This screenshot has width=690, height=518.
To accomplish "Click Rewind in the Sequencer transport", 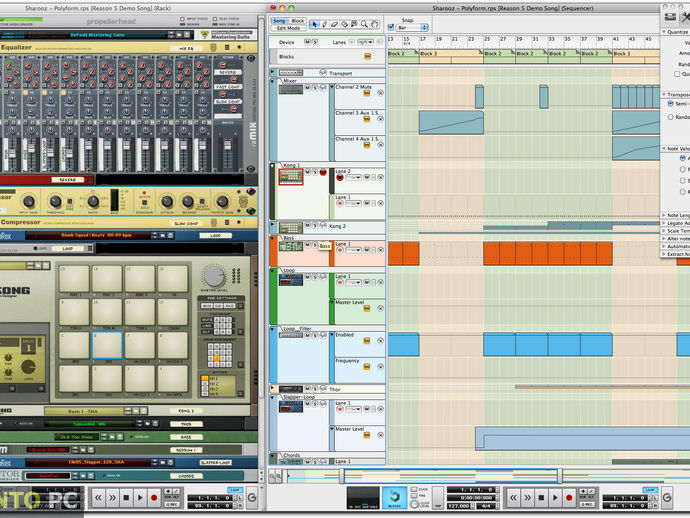I will point(513,498).
